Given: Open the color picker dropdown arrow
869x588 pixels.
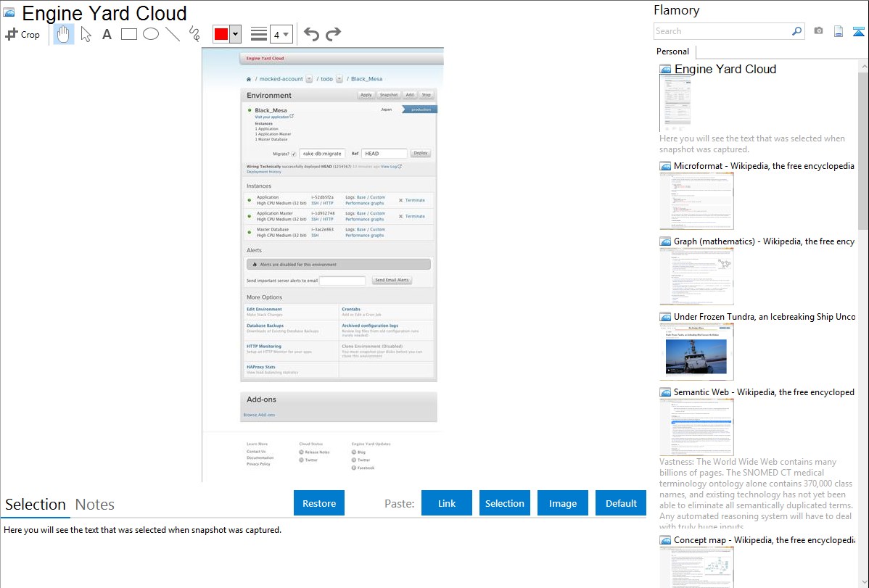Looking at the screenshot, I should coord(235,34).
